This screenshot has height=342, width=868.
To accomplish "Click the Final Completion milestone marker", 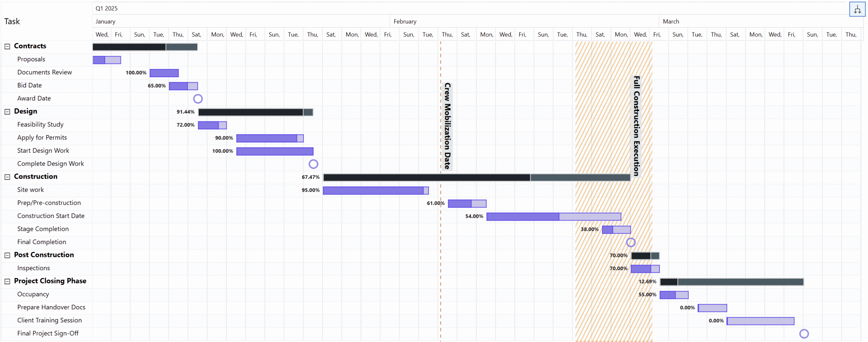I will coord(630,242).
